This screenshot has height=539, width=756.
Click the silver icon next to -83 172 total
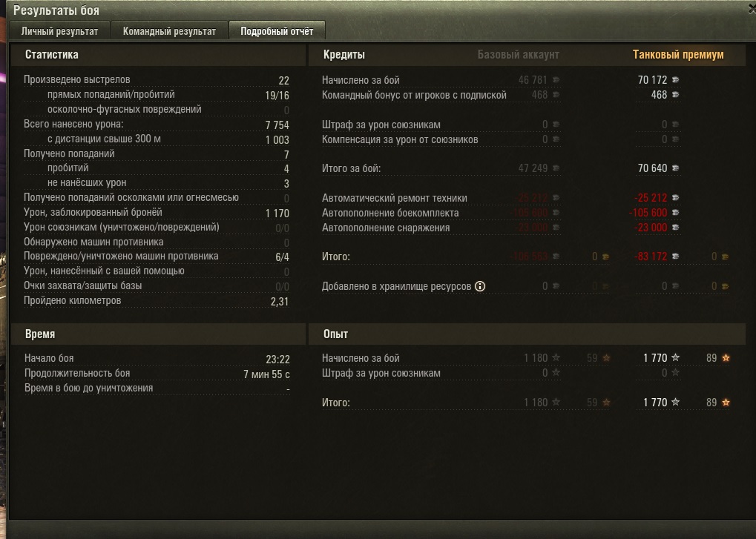point(675,257)
